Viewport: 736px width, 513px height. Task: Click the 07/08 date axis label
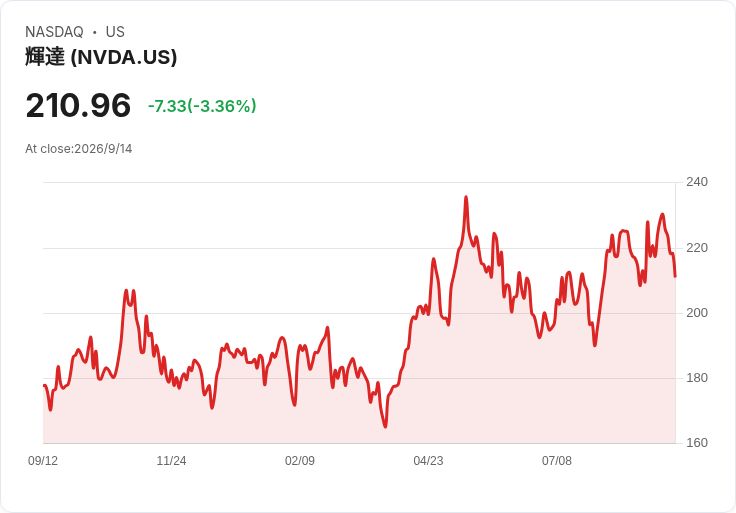557,461
